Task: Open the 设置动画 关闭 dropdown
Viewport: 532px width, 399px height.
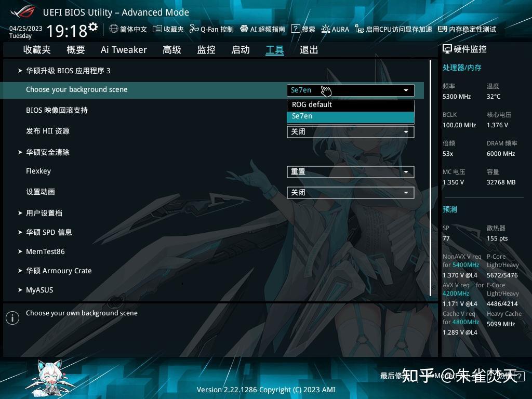Action: pyautogui.click(x=351, y=193)
